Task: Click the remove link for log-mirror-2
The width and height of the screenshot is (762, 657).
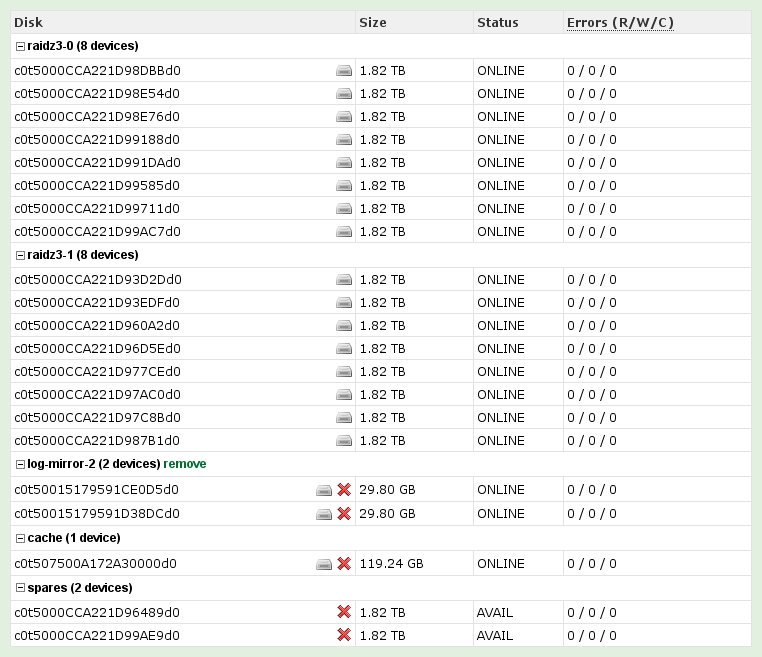Action: [x=185, y=464]
